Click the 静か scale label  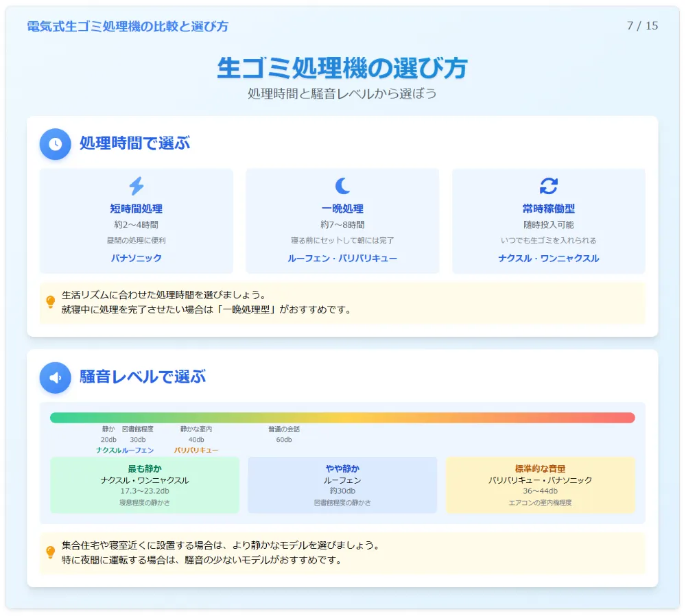(108, 429)
